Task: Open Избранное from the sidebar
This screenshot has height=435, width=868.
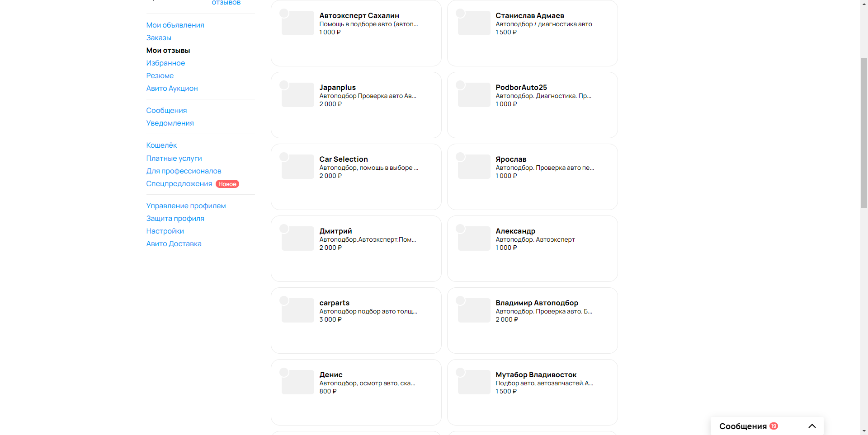Action: coord(165,63)
